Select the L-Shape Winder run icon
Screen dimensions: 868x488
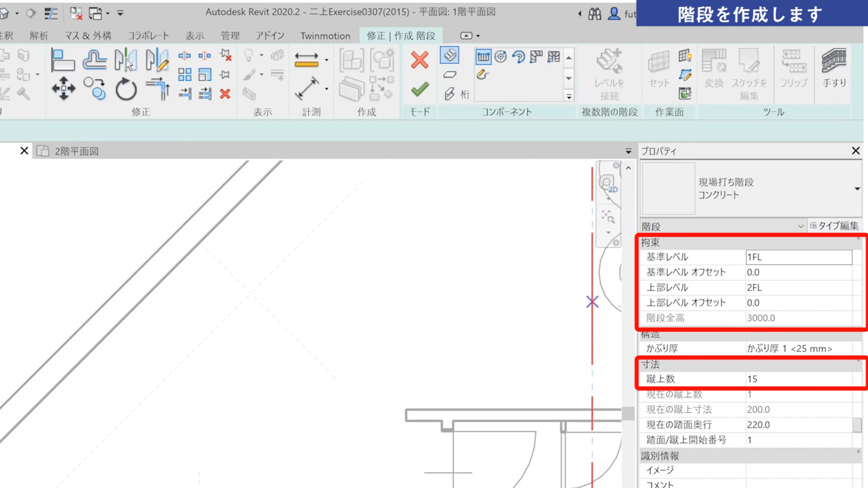point(536,57)
